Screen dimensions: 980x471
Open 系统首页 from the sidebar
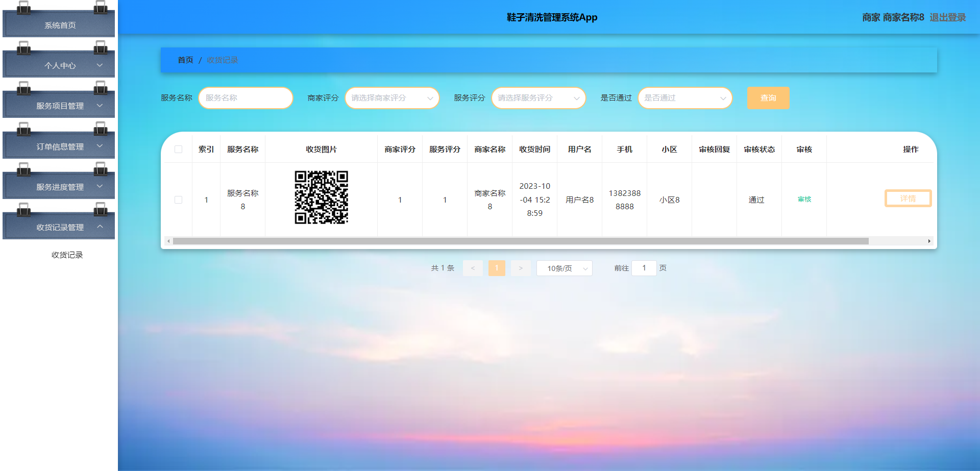pos(58,24)
